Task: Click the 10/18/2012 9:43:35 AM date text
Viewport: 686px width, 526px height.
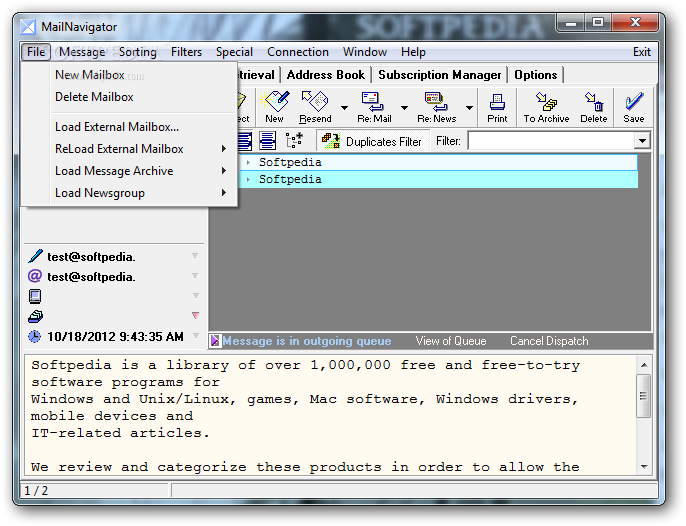Action: point(115,336)
